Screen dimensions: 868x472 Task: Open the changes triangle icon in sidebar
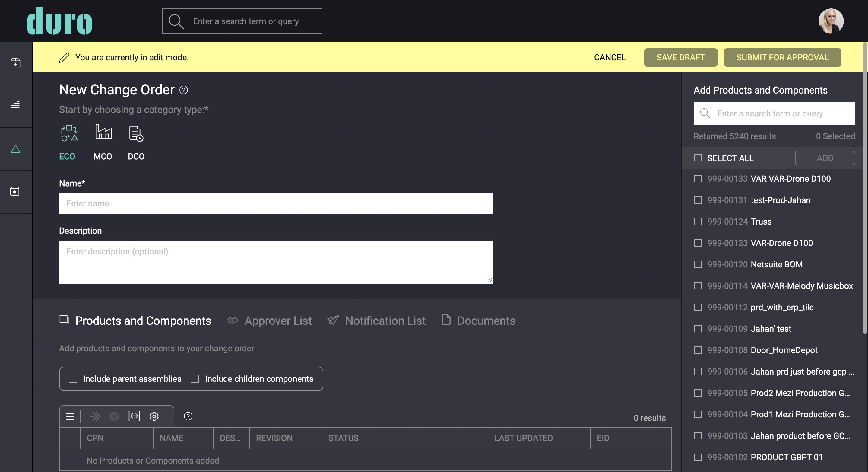point(15,149)
